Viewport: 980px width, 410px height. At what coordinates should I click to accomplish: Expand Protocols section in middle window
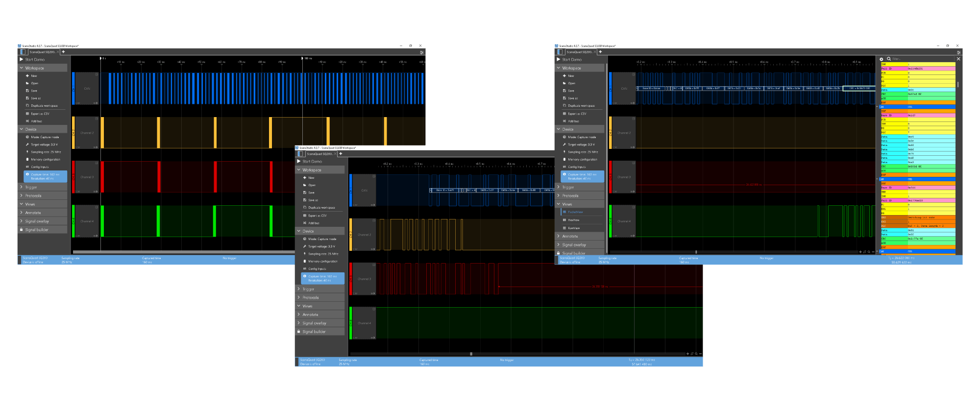click(x=310, y=297)
